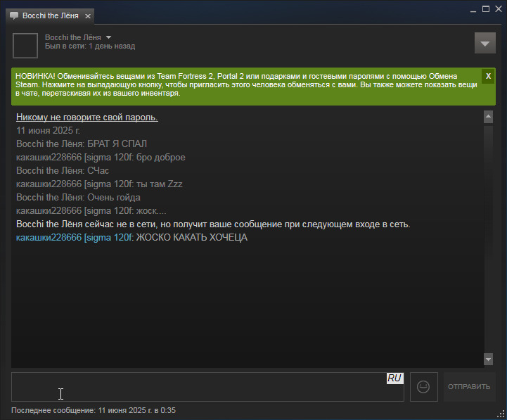Open the emoticon picker
This screenshot has height=420, width=507.
tap(423, 387)
